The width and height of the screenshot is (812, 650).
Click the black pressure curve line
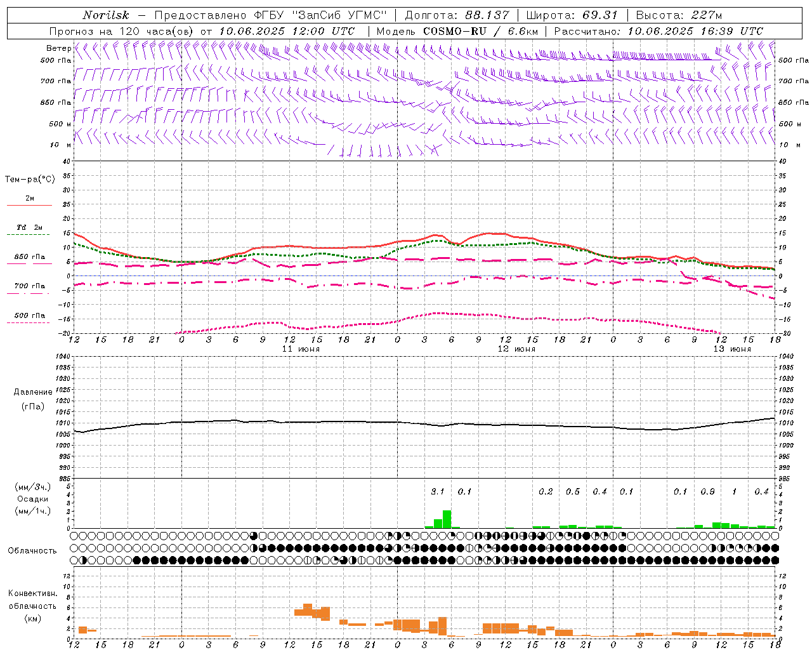(x=425, y=423)
